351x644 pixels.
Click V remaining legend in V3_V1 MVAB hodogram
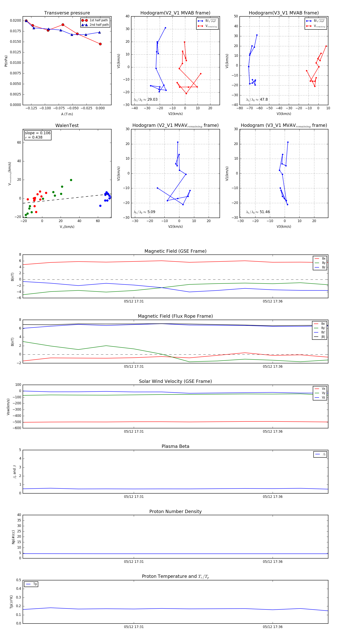pyautogui.click(x=316, y=26)
